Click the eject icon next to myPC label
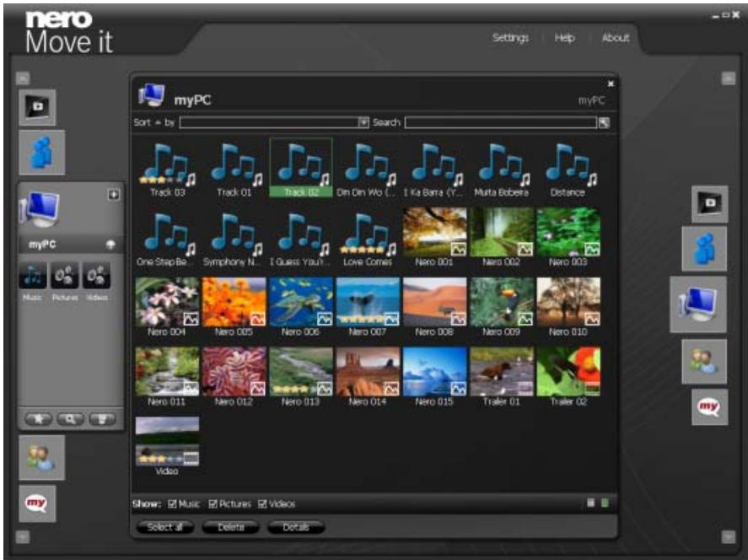748x560 pixels. [x=110, y=245]
